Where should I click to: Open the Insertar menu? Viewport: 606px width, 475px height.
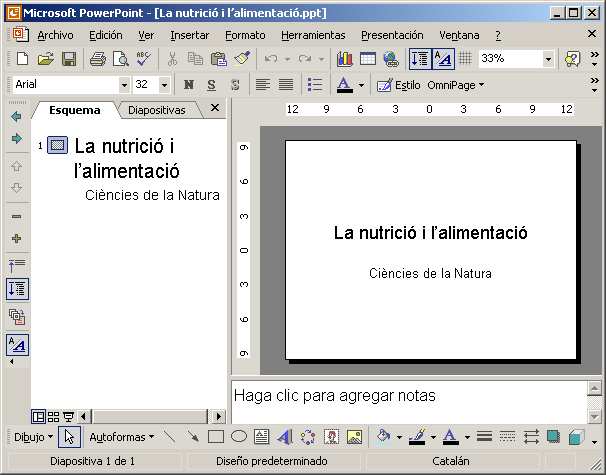189,35
